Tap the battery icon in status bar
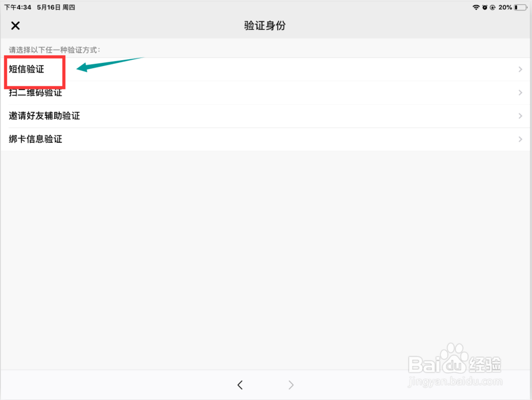The image size is (532, 400). pyautogui.click(x=521, y=7)
